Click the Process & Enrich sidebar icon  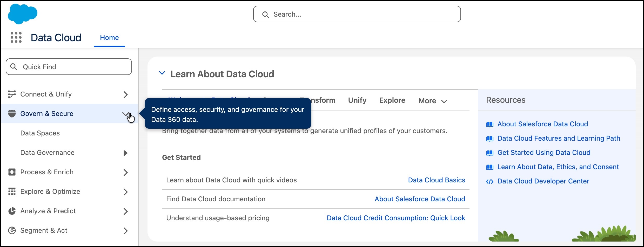(12, 172)
